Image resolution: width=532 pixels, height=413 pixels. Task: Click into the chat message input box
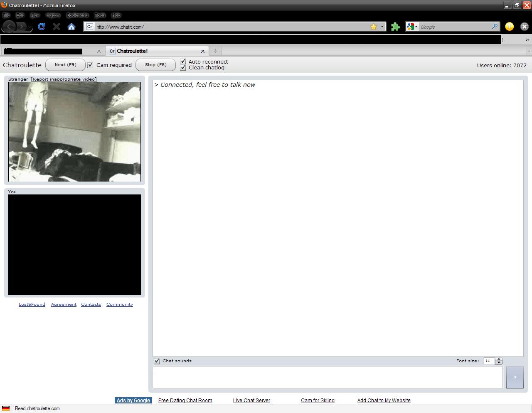(x=328, y=377)
